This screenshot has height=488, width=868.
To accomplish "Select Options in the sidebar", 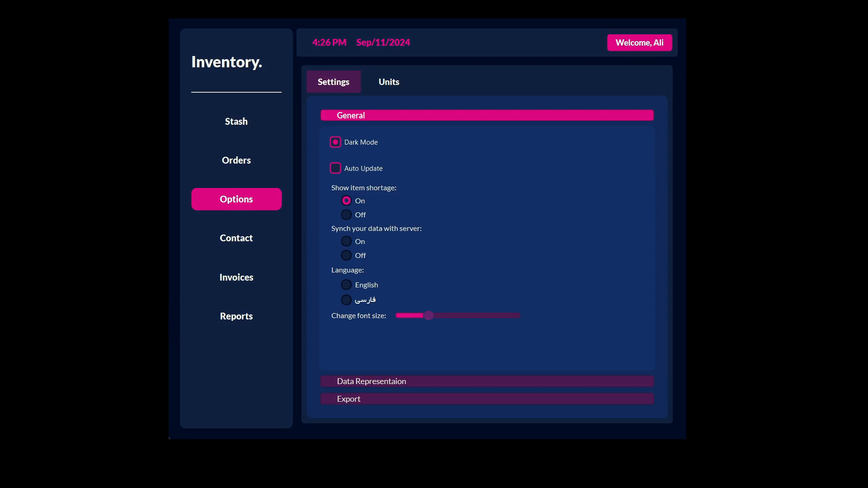I will coord(236,199).
